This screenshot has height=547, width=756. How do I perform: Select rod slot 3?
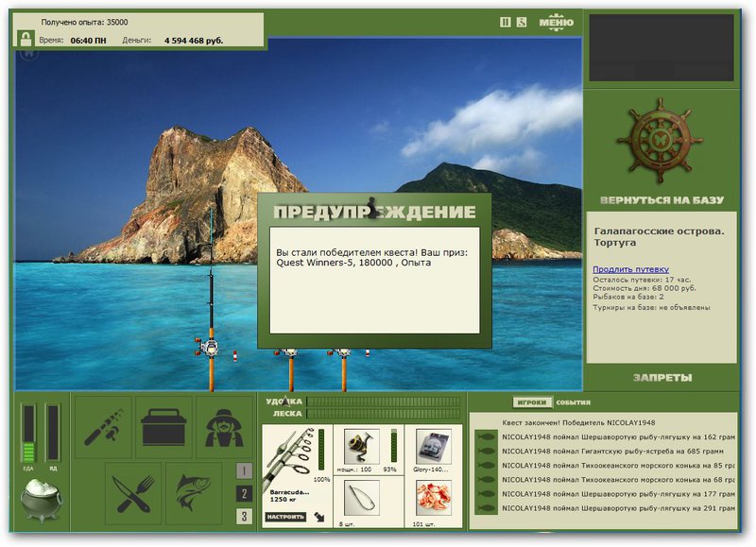click(244, 516)
